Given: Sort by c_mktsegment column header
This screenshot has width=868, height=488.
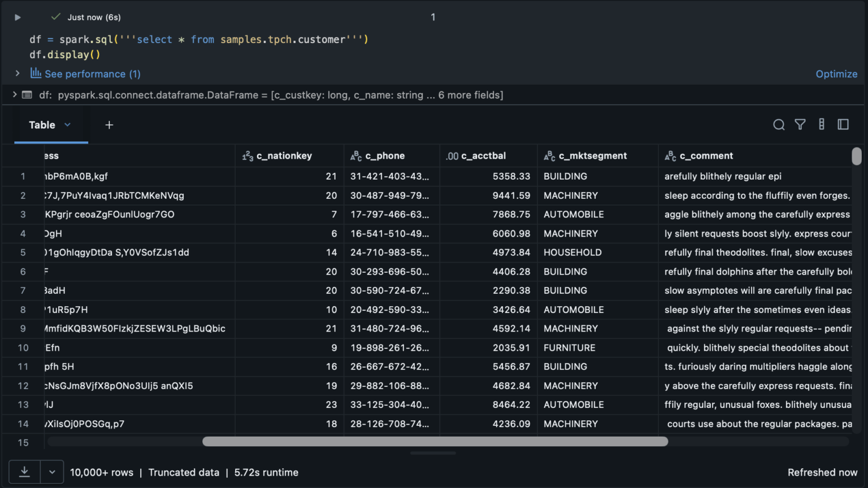Looking at the screenshot, I should (x=592, y=156).
